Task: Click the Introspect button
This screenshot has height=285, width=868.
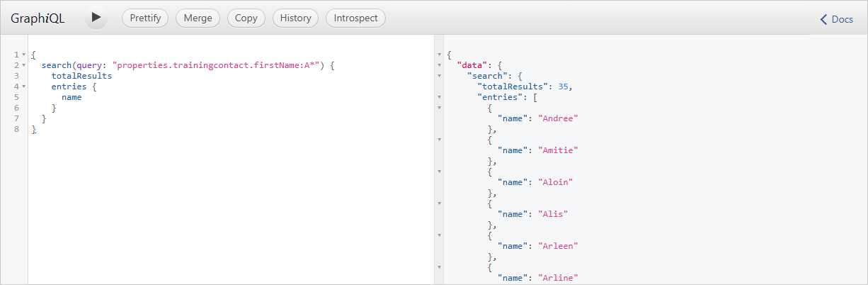Action: (355, 18)
